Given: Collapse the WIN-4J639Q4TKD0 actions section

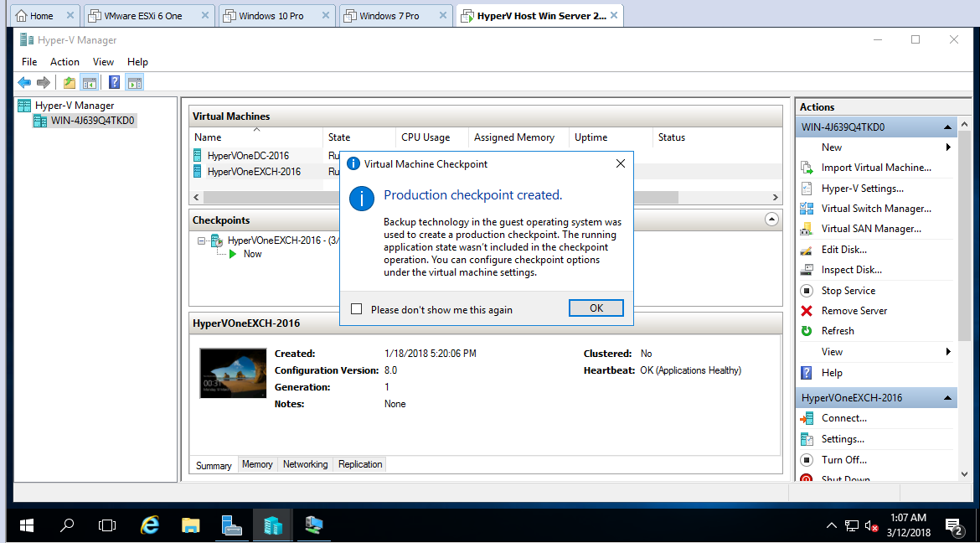Looking at the screenshot, I should pos(947,127).
